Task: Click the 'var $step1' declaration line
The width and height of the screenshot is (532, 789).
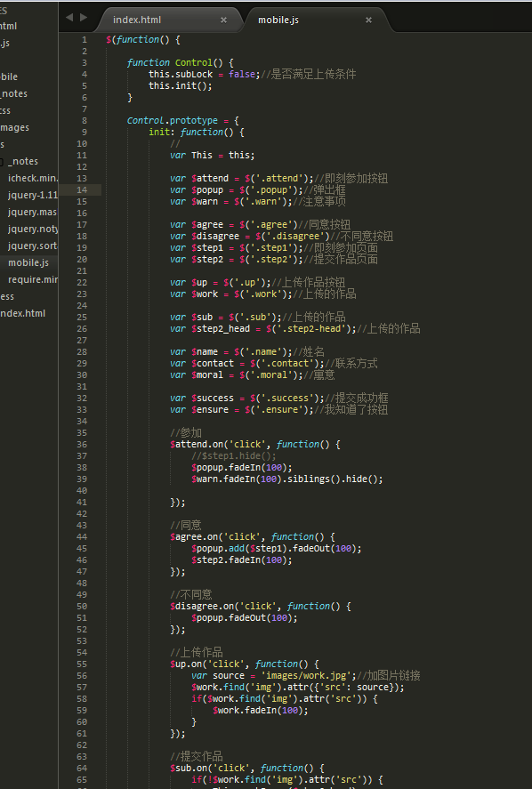Action: coord(274,248)
